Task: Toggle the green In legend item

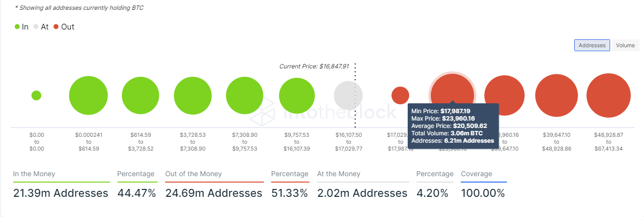Action: coord(22,27)
